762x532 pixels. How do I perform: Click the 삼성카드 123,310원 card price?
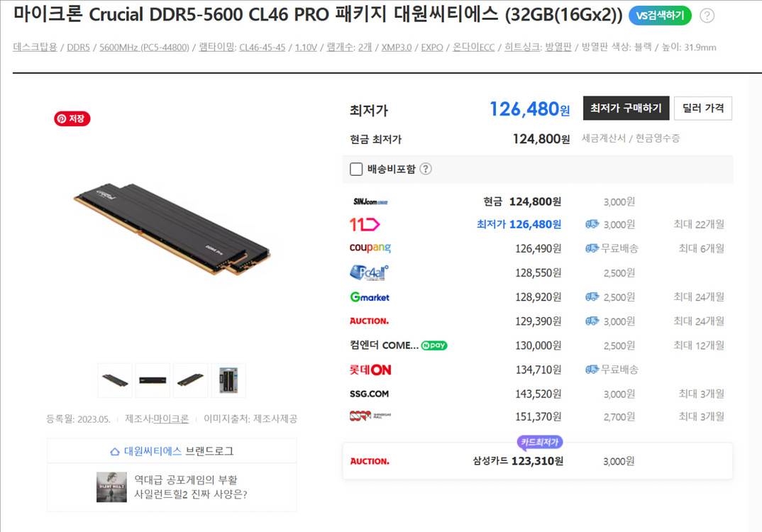click(x=518, y=461)
